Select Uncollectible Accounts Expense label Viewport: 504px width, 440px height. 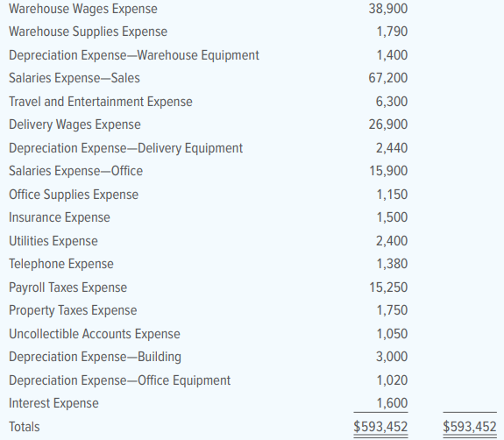[95, 334]
